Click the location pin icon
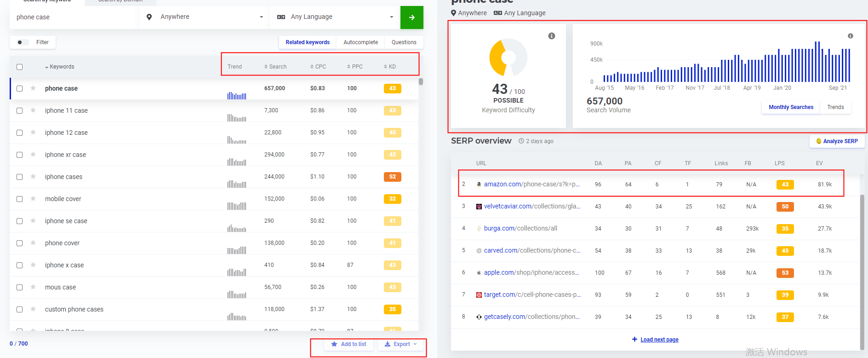The width and height of the screenshot is (868, 358). click(x=149, y=17)
